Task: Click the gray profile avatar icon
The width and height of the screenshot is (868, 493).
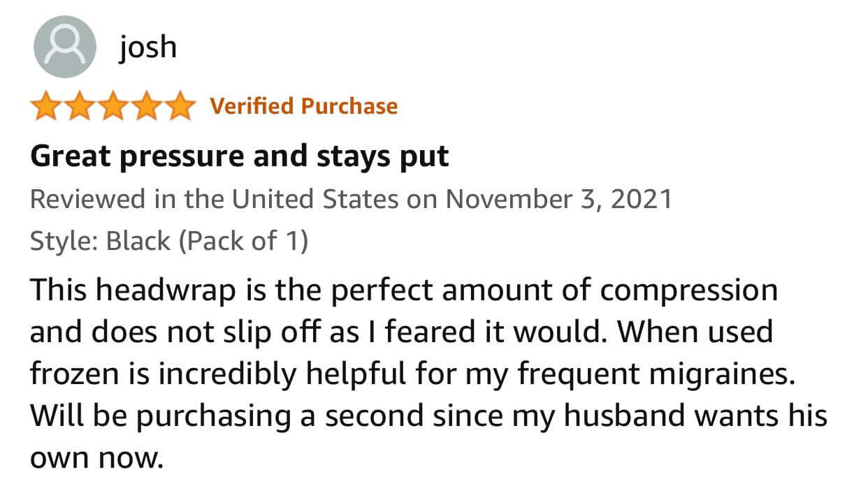Action: [x=64, y=46]
